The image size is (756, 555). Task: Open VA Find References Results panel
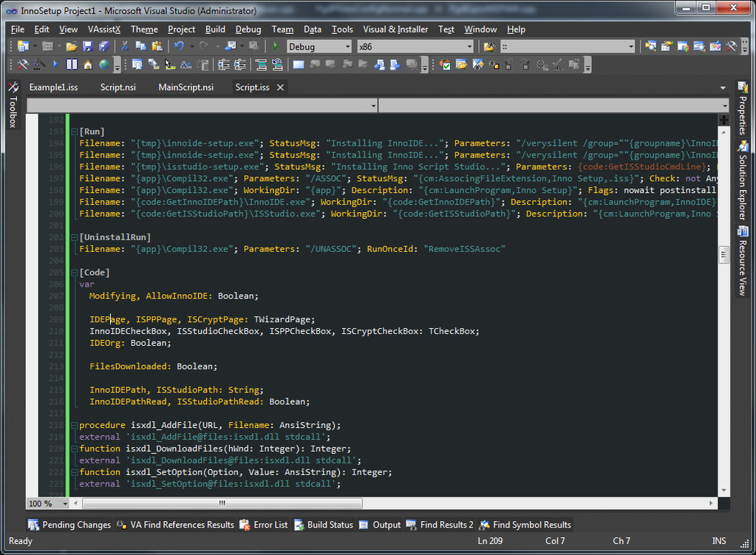point(176,525)
